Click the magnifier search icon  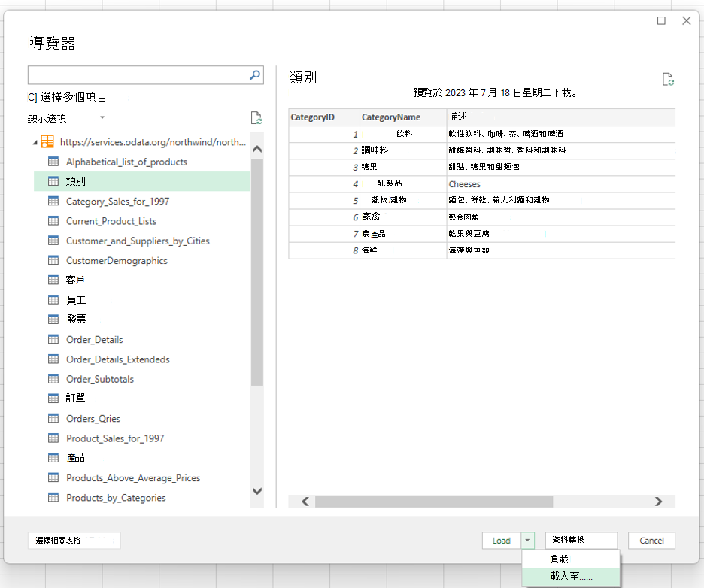click(x=254, y=75)
